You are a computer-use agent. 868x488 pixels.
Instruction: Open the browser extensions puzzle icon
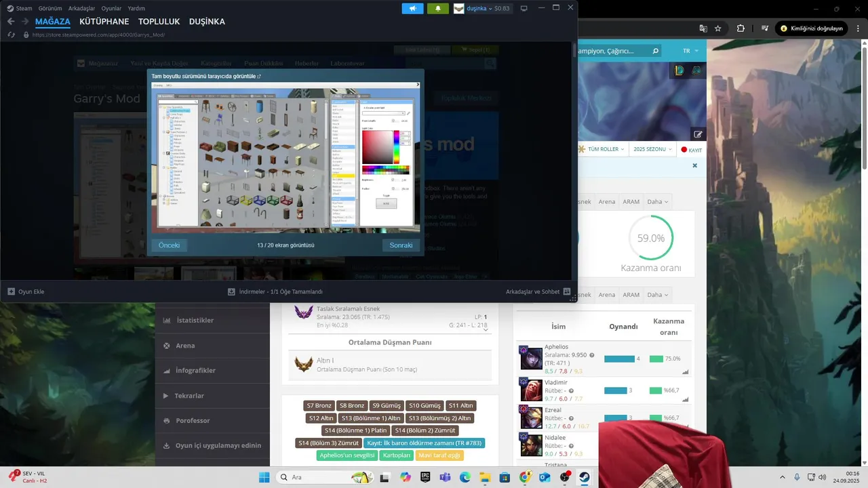(x=741, y=28)
